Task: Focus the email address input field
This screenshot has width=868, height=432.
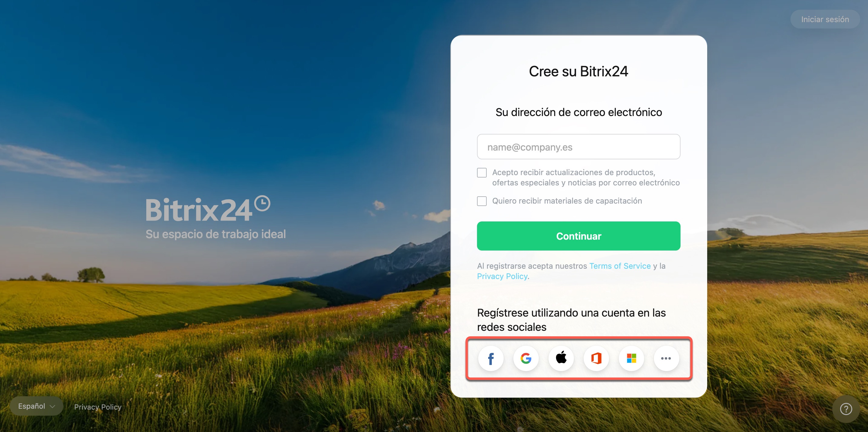Action: coord(578,147)
